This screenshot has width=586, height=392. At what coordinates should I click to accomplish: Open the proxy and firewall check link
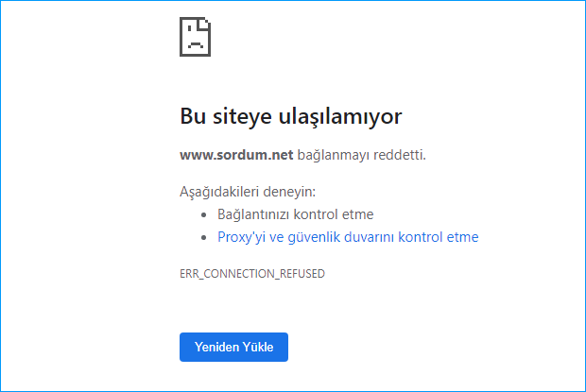[x=348, y=237]
